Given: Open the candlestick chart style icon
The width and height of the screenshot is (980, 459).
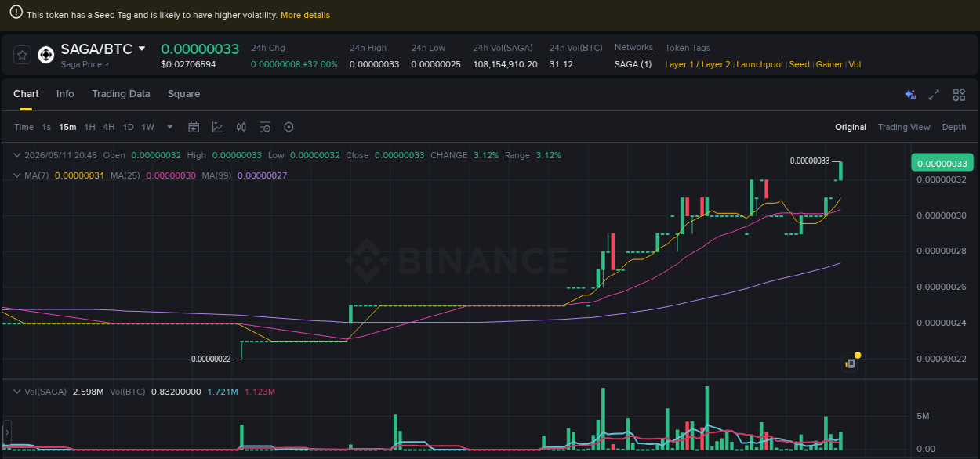Looking at the screenshot, I should [241, 127].
